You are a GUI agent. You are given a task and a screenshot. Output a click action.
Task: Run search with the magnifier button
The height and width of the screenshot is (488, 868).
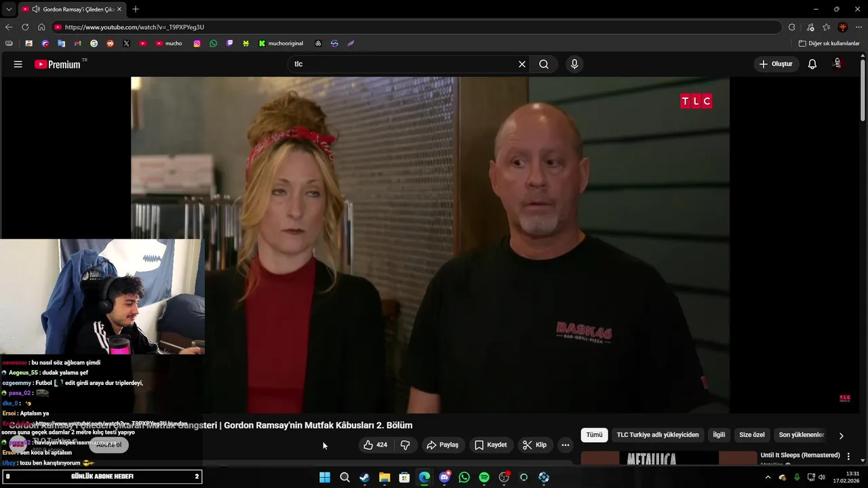click(x=544, y=64)
